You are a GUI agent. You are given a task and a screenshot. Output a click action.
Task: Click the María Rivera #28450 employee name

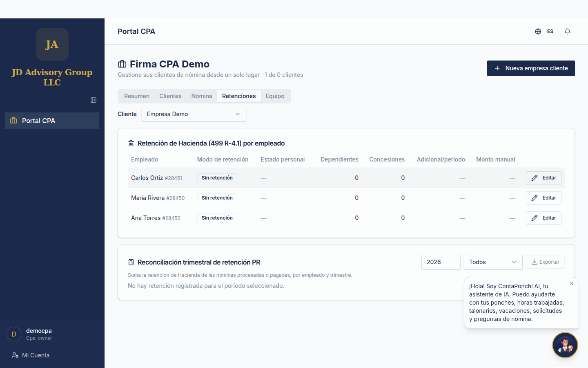(x=158, y=198)
